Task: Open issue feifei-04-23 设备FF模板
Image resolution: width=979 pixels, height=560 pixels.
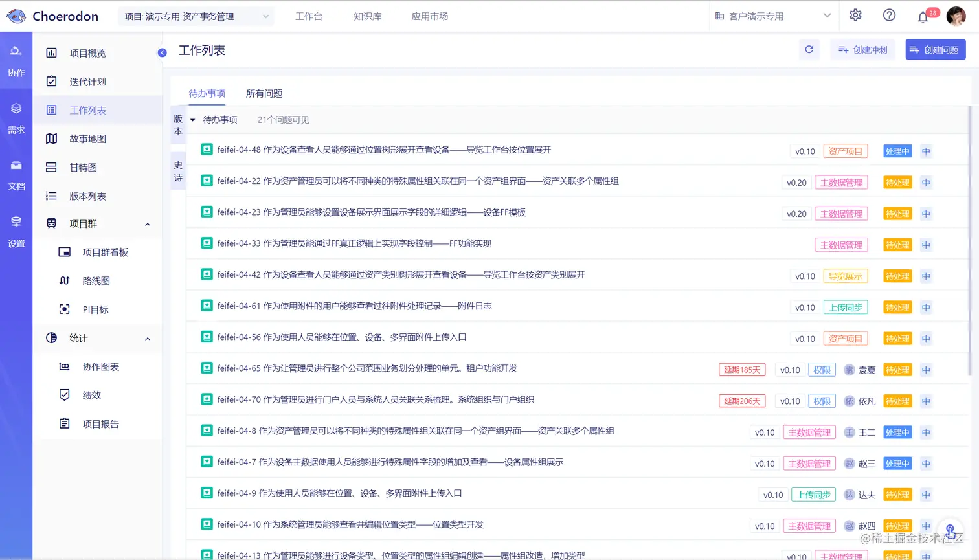Action: coord(372,212)
